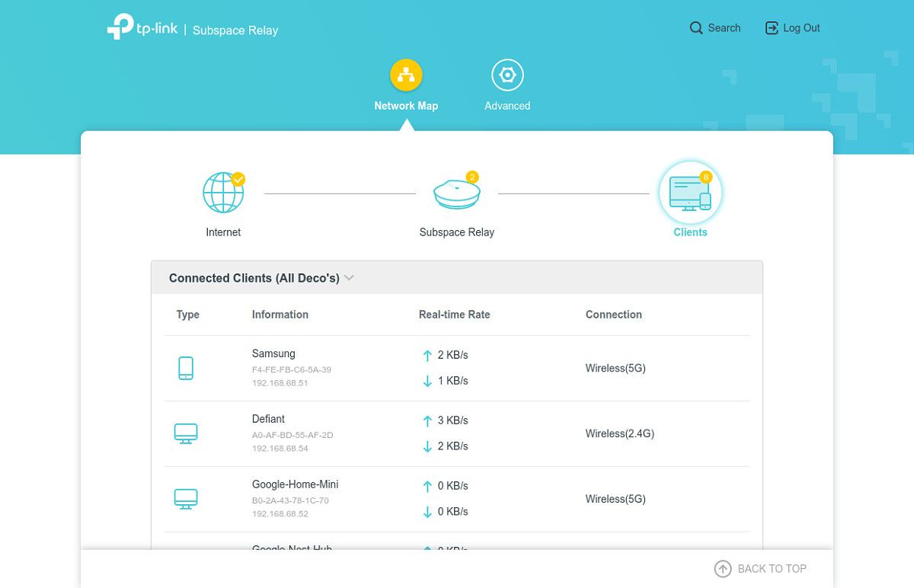Click the Google-Home-Mini computer type icon
914x588 pixels.
click(x=186, y=499)
